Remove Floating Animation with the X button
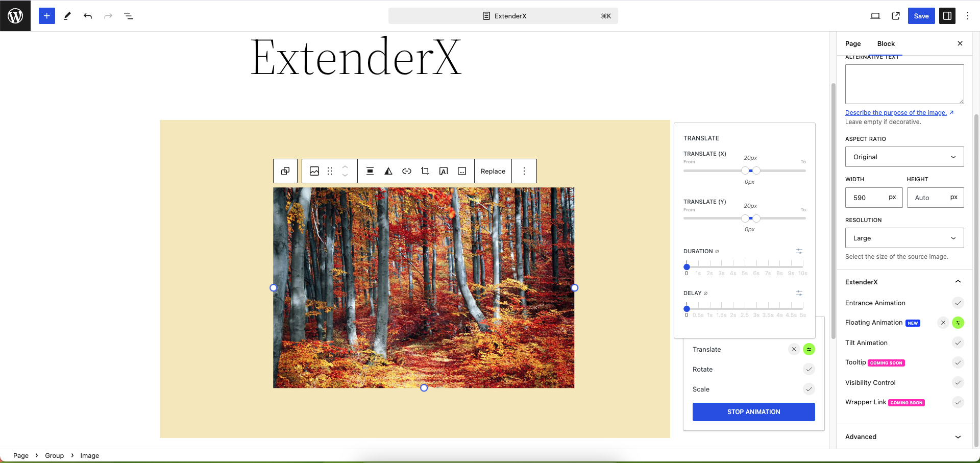 click(x=943, y=323)
